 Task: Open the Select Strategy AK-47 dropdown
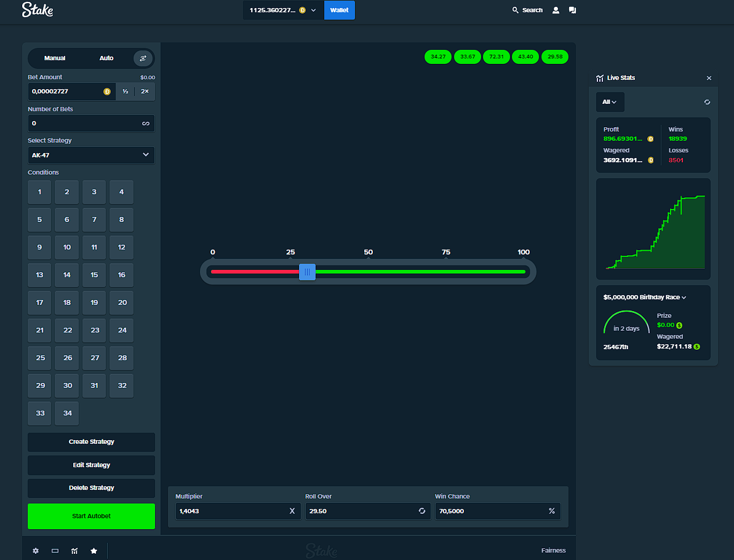pos(91,155)
